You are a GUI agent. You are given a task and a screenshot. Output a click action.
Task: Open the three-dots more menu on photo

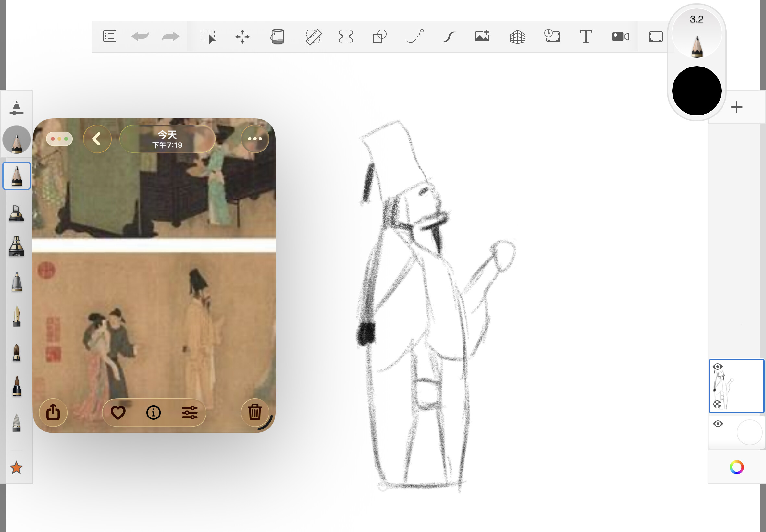coord(255,139)
